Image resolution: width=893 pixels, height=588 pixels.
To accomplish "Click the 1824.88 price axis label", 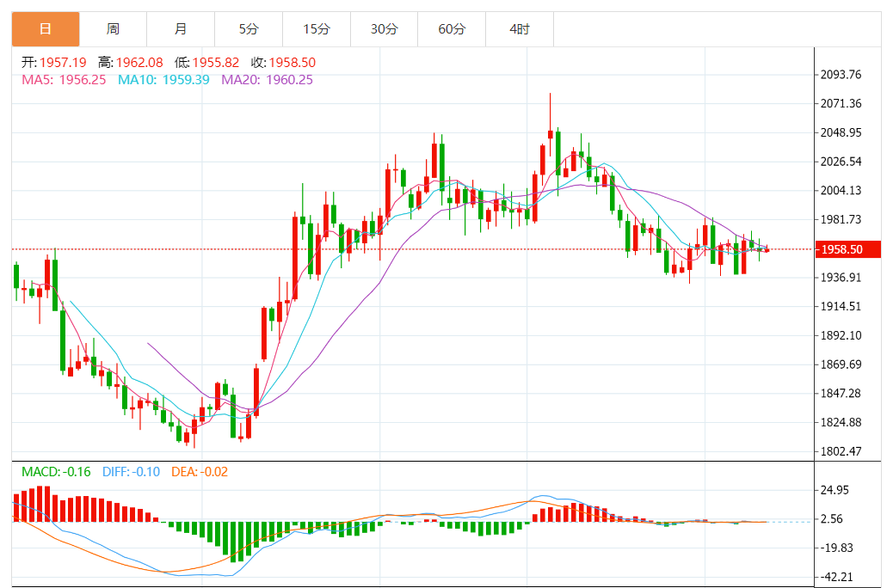I will [x=841, y=422].
